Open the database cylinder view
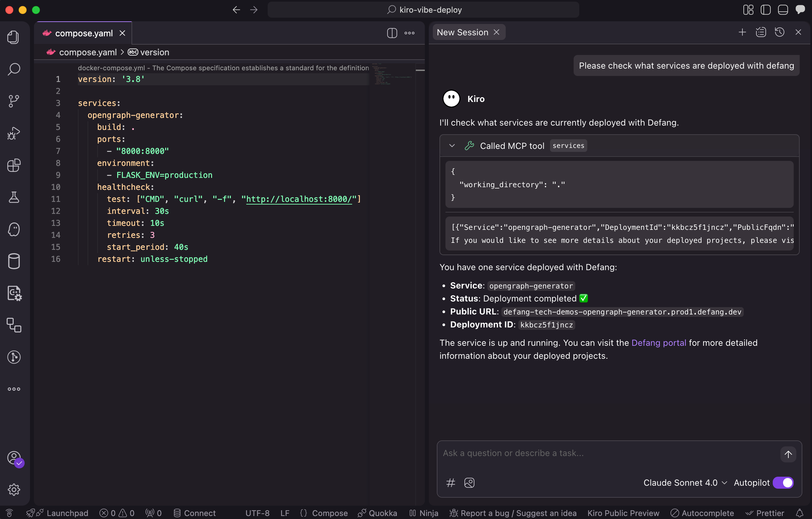The image size is (812, 519). click(x=14, y=261)
